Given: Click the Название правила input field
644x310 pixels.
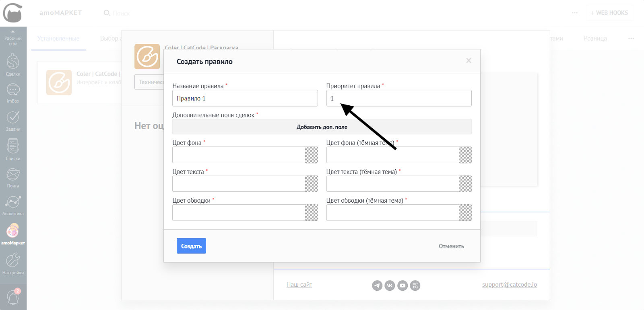Looking at the screenshot, I should coord(245,99).
